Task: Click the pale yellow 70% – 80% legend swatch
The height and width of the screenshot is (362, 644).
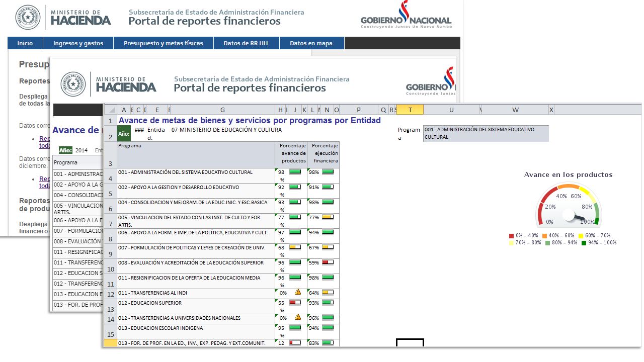Action: 512,242
